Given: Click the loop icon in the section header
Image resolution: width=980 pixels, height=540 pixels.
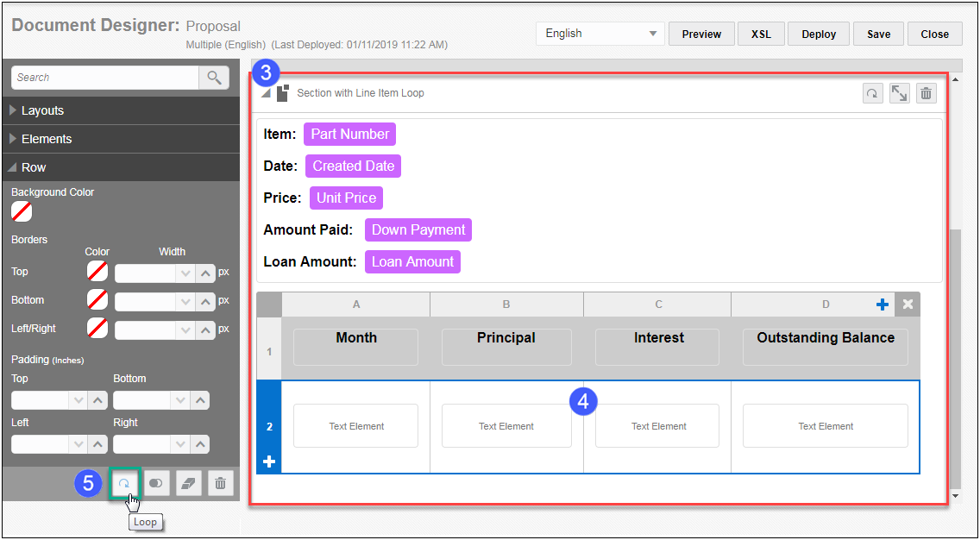Looking at the screenshot, I should point(872,94).
